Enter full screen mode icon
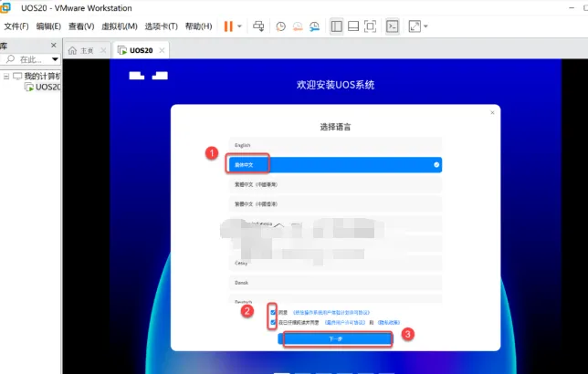Screen dimensions: 588x374 (370, 26)
